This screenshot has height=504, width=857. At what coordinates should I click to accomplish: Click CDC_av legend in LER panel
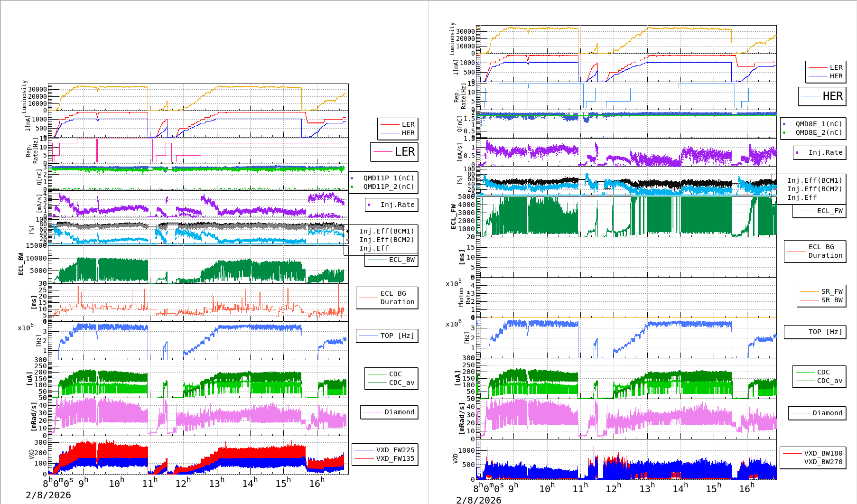tap(402, 383)
